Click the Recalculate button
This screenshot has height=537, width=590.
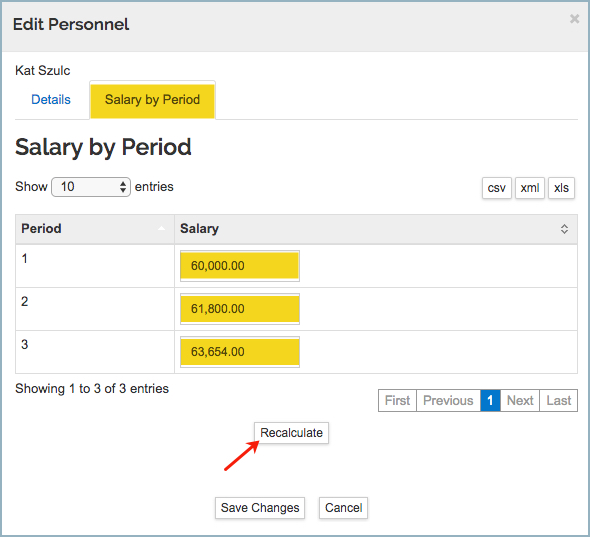click(291, 433)
